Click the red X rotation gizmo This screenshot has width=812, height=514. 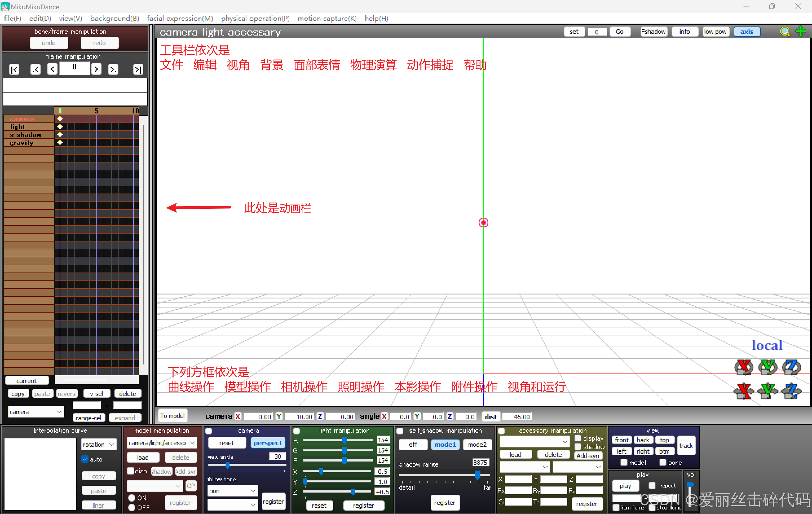[x=743, y=368]
